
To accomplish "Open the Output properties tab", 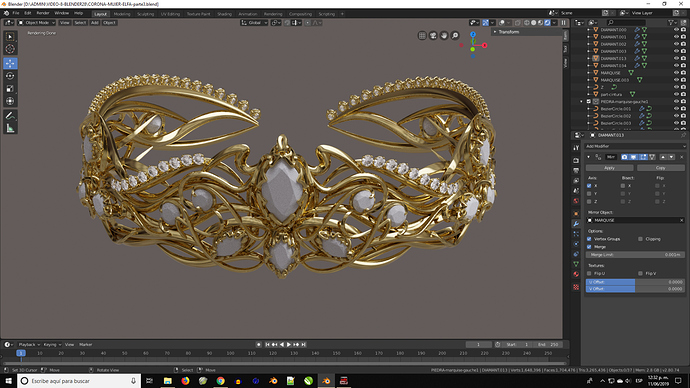I will coord(576,170).
